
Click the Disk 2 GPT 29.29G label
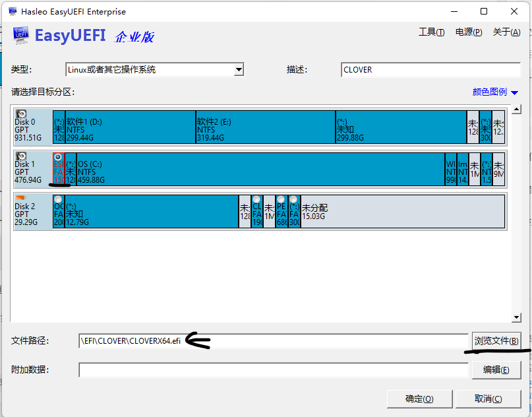[x=26, y=214]
